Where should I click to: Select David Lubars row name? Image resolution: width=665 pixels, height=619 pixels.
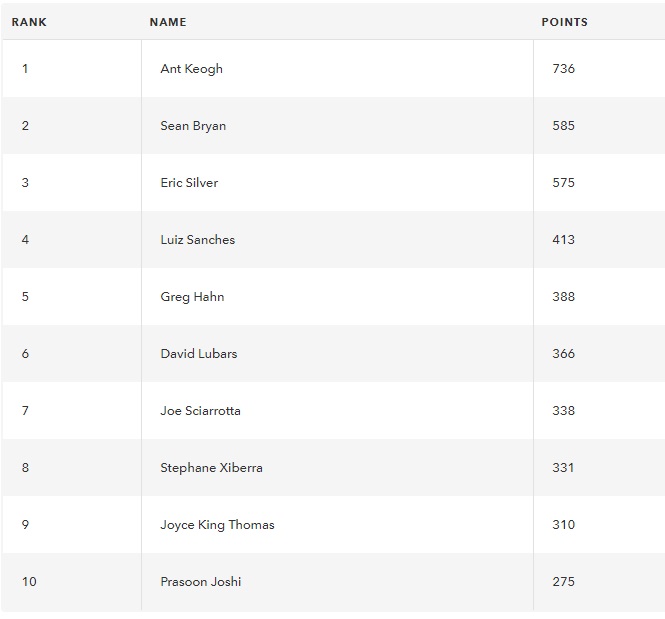199,354
